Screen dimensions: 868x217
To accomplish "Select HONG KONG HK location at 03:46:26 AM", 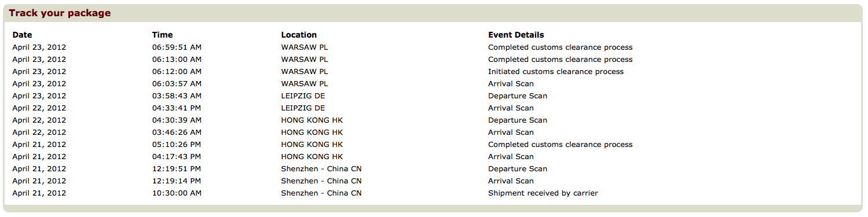I will click(312, 133).
